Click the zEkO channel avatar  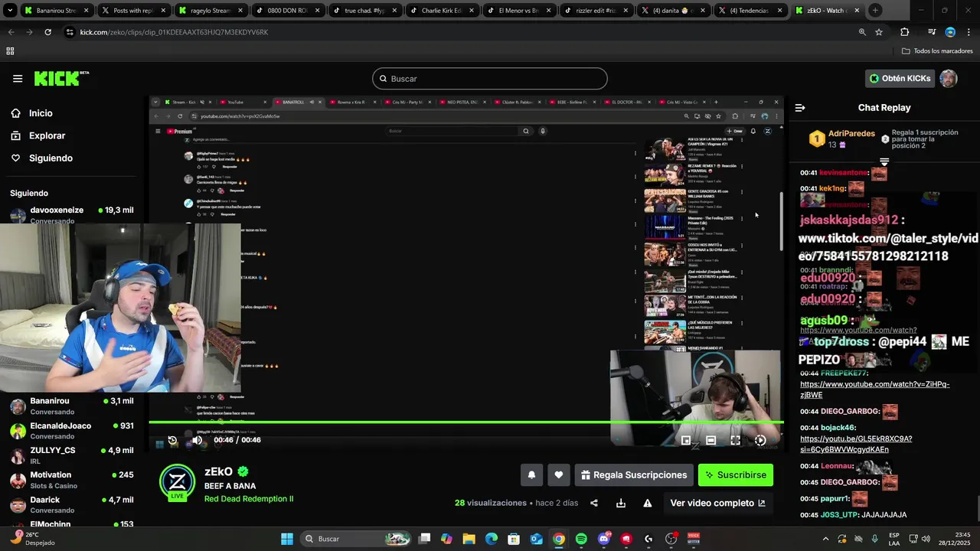pyautogui.click(x=177, y=482)
